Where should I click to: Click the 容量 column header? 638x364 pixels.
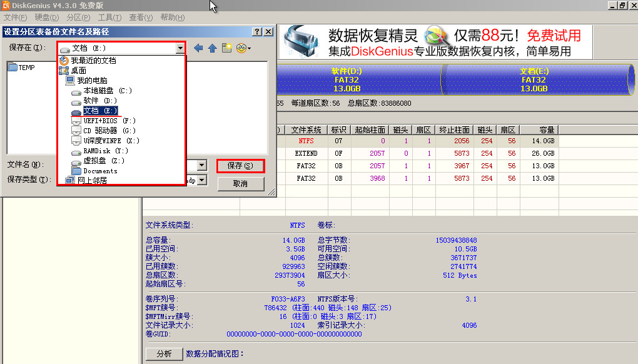point(539,129)
